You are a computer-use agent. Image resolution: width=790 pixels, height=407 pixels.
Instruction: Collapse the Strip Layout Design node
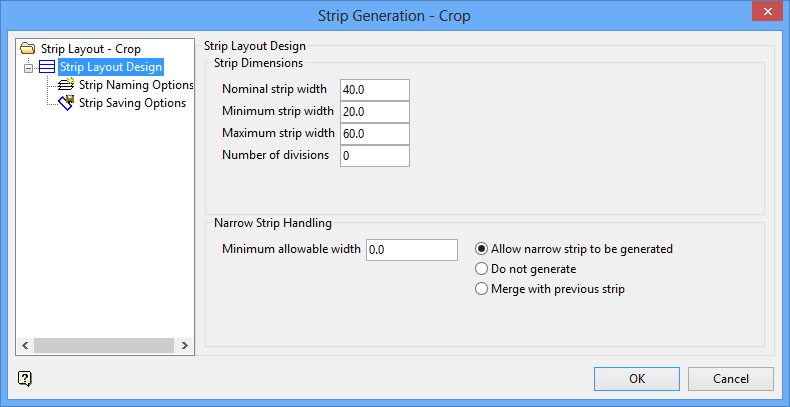coord(28,68)
